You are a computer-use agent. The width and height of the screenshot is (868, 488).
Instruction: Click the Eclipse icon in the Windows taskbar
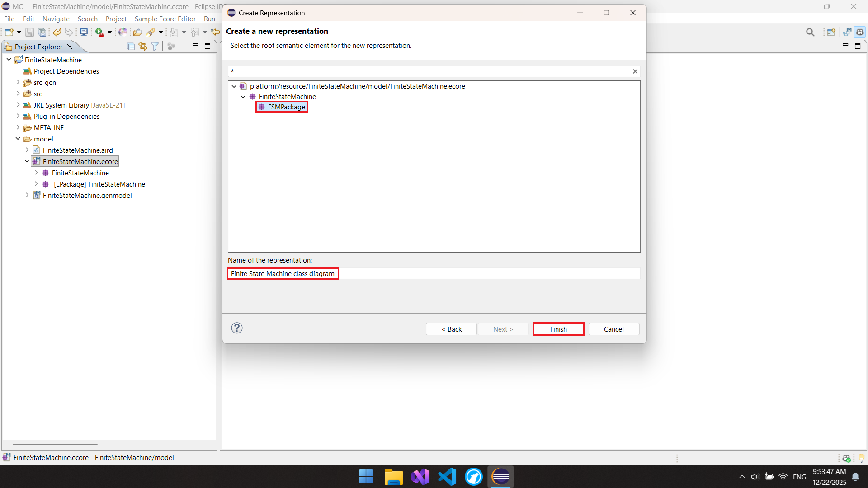coord(500,477)
